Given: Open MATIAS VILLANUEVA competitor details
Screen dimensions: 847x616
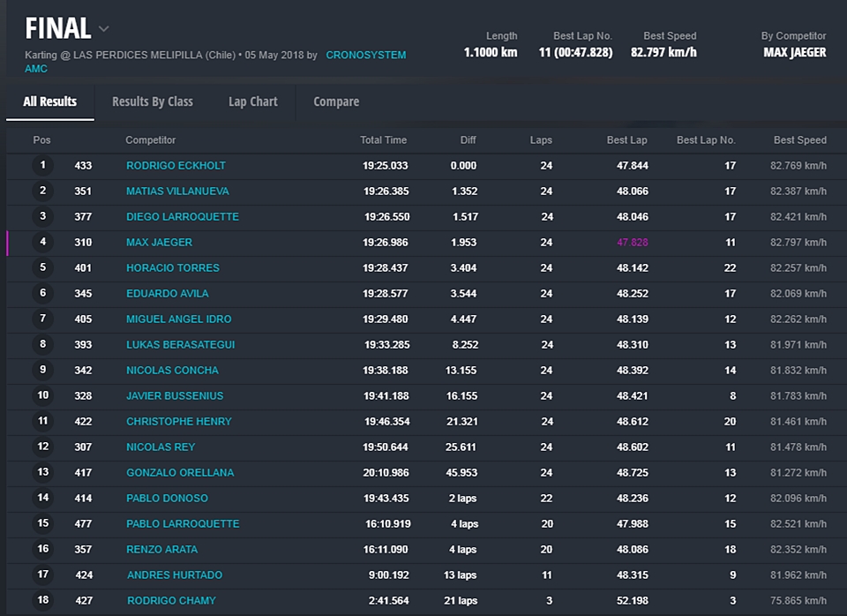Looking at the screenshot, I should (x=177, y=191).
